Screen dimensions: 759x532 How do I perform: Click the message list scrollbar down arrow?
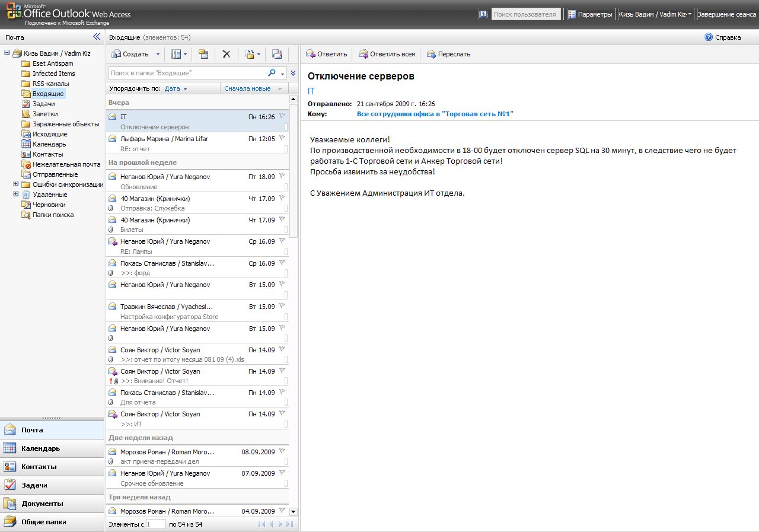[x=293, y=511]
